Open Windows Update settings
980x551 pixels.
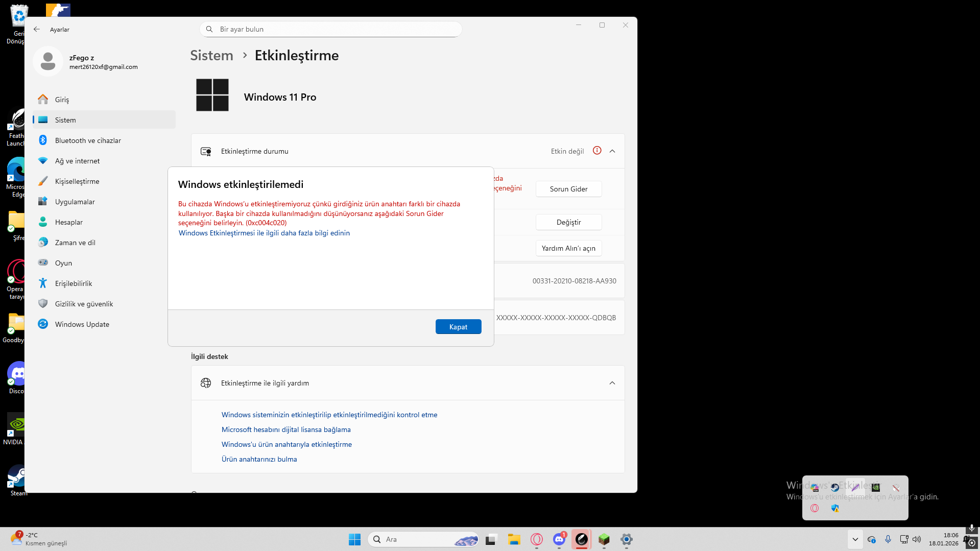pyautogui.click(x=104, y=324)
